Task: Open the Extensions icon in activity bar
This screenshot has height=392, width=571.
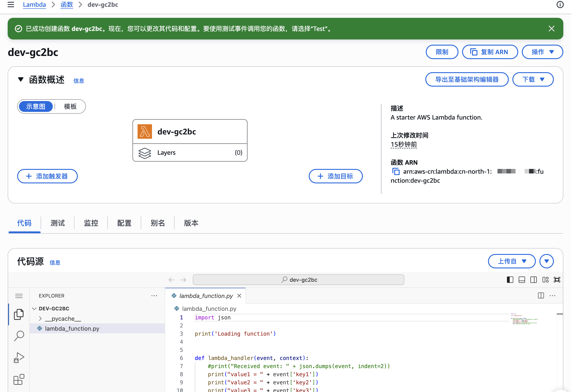Action: click(x=19, y=379)
